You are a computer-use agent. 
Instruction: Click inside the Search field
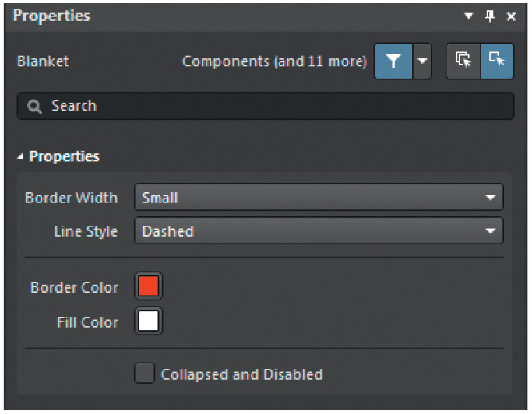click(265, 107)
